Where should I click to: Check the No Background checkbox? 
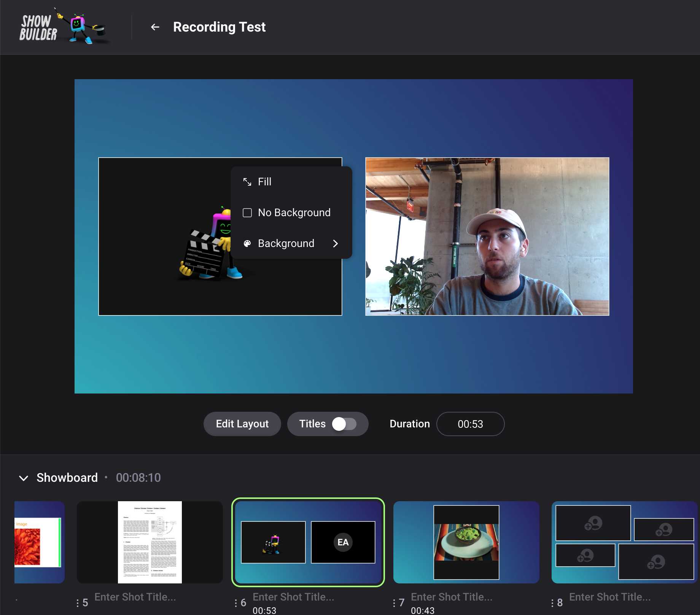point(247,213)
